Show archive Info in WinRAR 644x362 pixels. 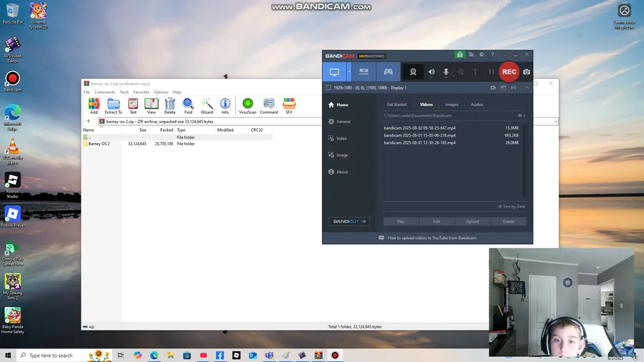click(x=225, y=106)
